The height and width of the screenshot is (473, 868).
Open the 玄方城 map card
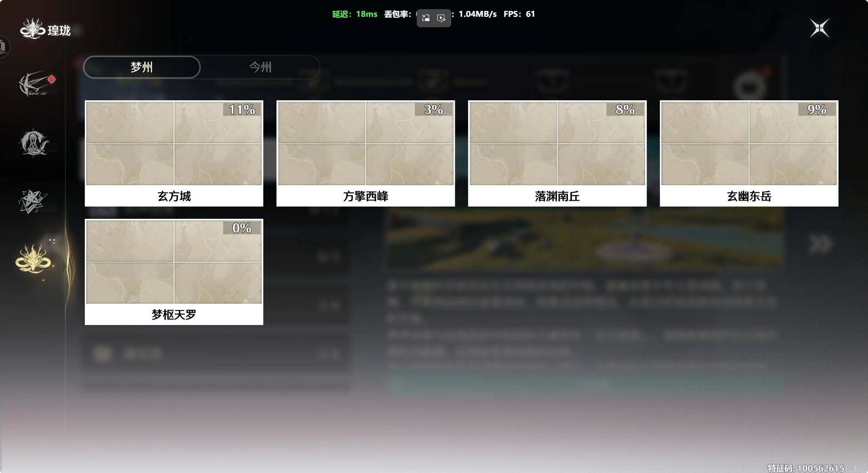(x=174, y=153)
